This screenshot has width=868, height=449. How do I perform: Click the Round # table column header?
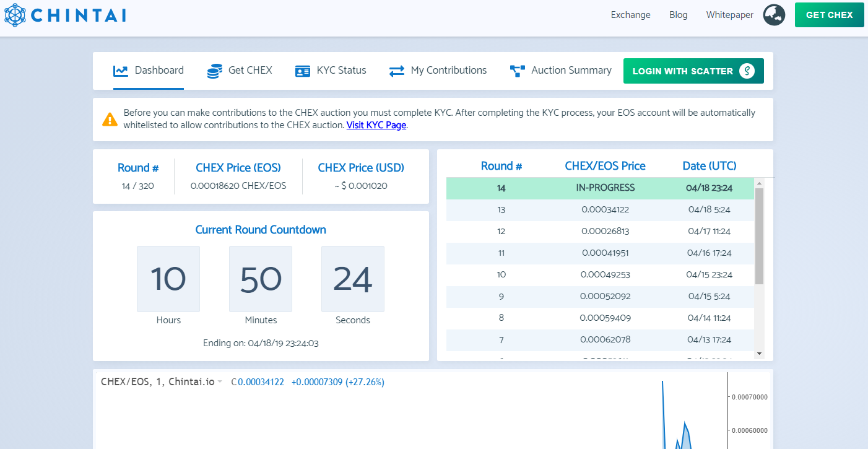[x=501, y=166]
